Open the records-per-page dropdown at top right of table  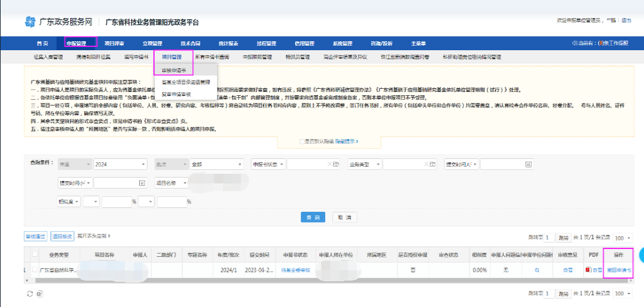click(623, 237)
